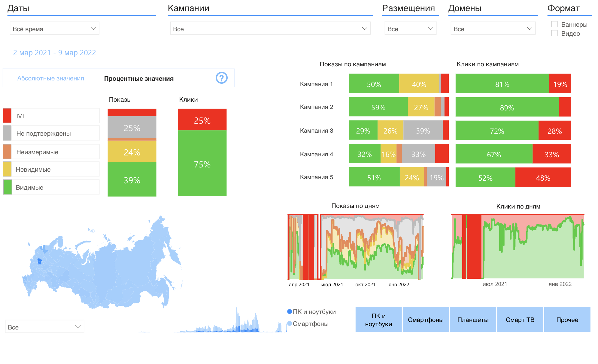Open the Домены dropdown
Screen dimensions: 598x364
[493, 29]
